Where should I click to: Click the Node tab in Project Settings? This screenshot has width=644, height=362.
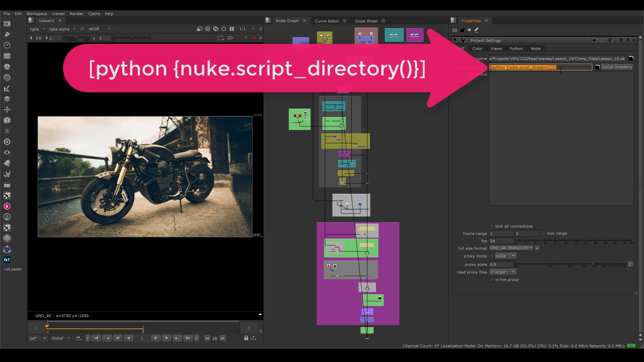pos(536,48)
